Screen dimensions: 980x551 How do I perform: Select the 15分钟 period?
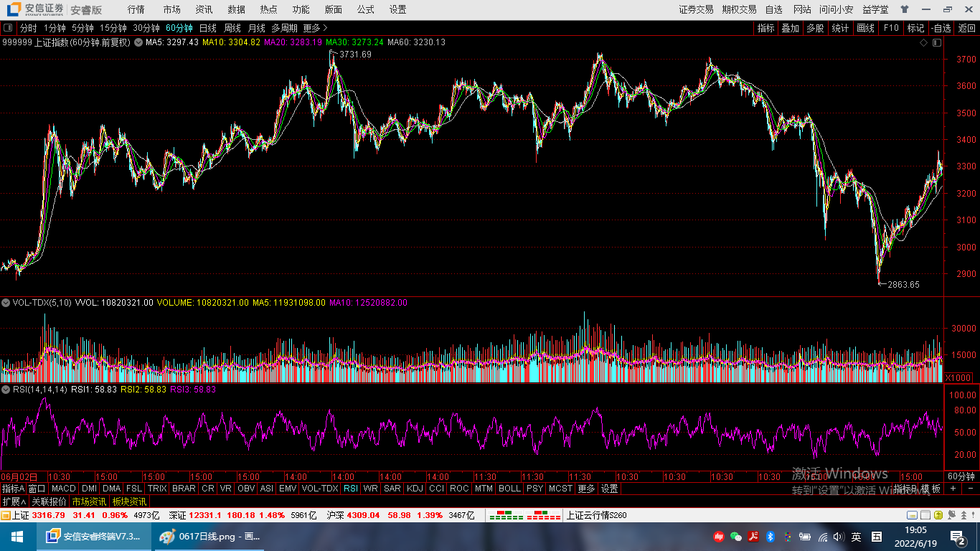pyautogui.click(x=113, y=28)
